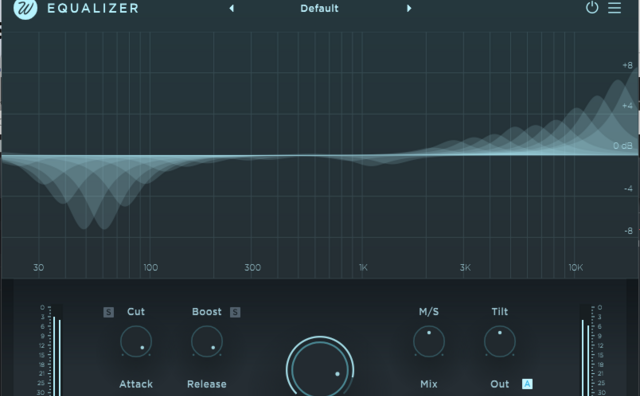
Task: Click the 0 dB scale label
Action: [623, 146]
